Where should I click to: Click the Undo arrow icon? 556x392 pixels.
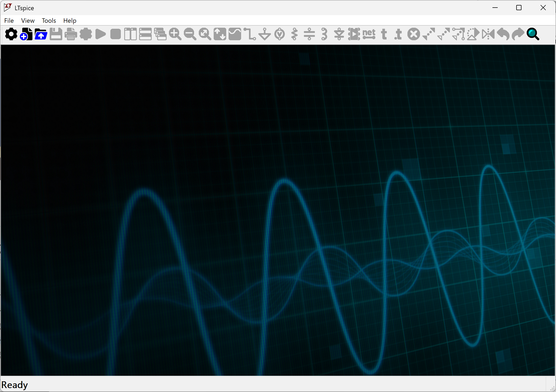point(503,34)
